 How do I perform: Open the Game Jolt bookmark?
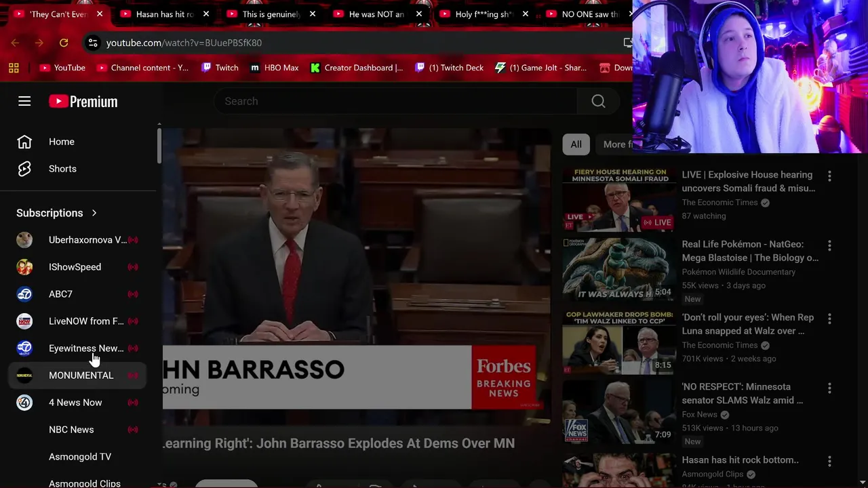click(x=541, y=68)
